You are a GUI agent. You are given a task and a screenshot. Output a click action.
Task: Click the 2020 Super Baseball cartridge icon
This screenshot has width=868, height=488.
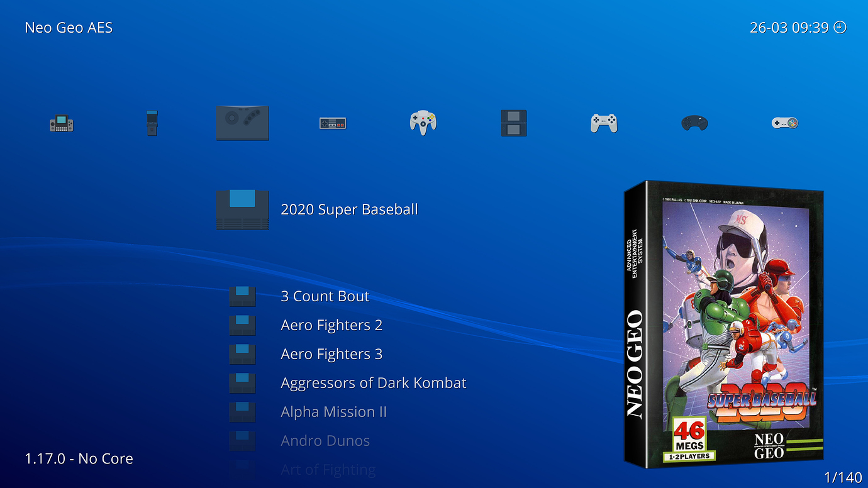point(243,209)
